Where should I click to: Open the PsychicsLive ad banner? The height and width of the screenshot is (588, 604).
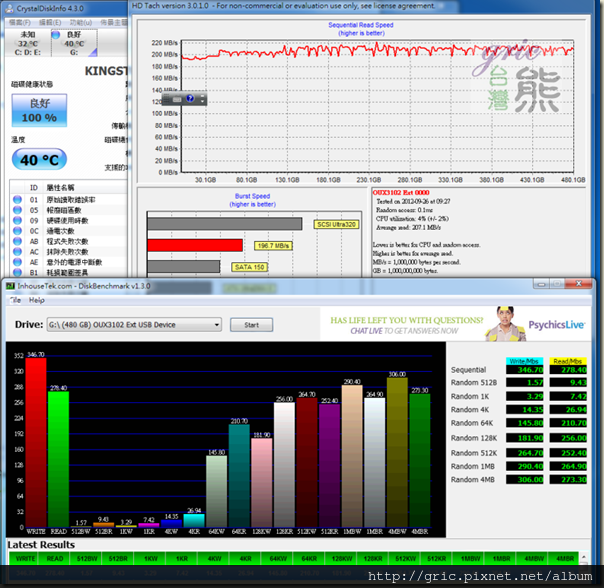pyautogui.click(x=456, y=324)
